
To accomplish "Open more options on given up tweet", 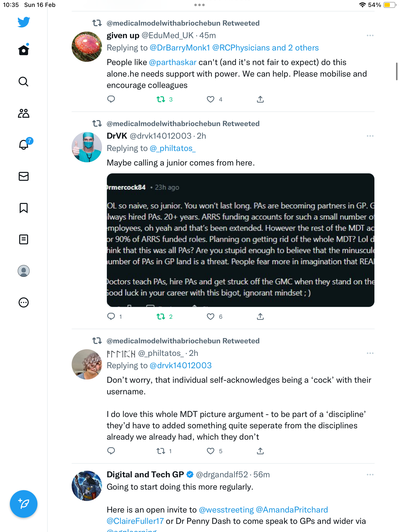I will click(370, 36).
